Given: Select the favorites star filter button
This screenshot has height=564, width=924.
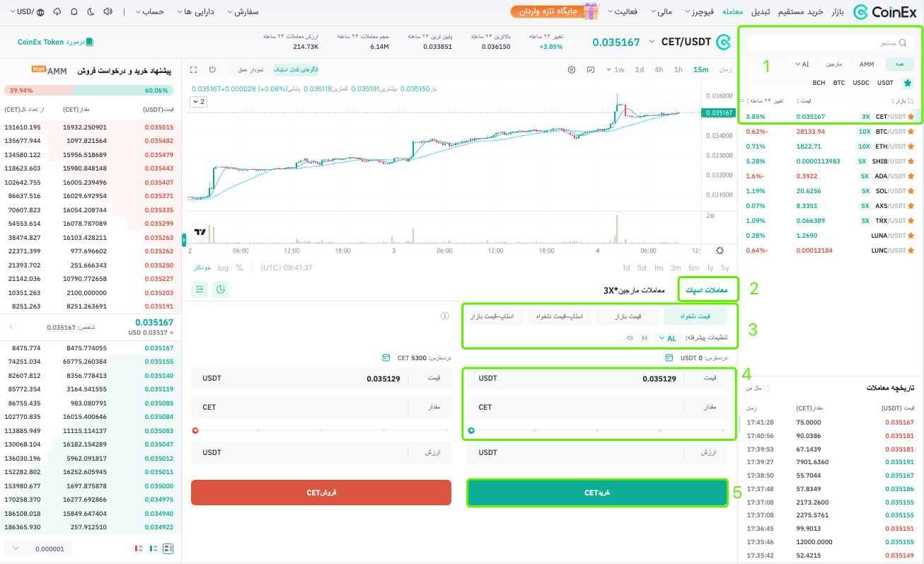Looking at the screenshot, I should [908, 83].
